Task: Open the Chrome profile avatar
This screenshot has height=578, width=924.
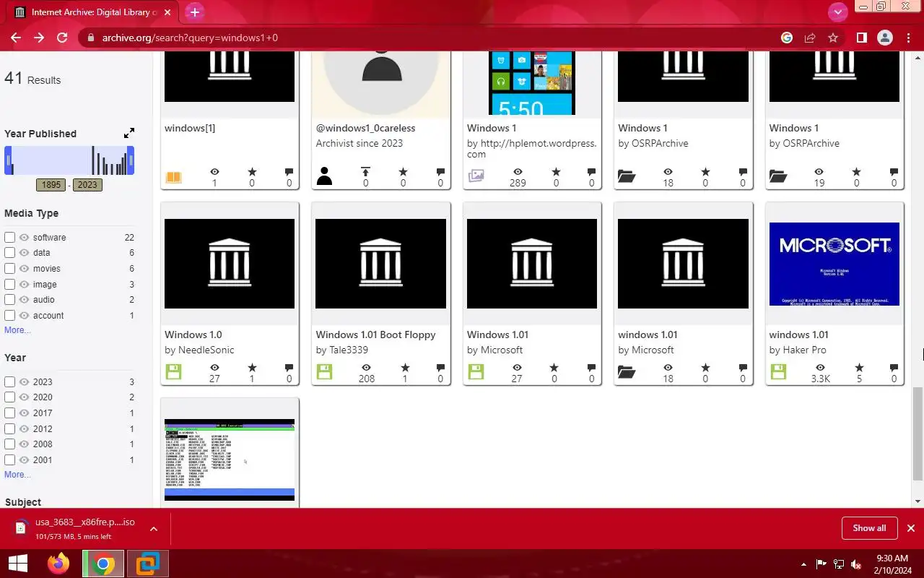Action: [x=885, y=38]
